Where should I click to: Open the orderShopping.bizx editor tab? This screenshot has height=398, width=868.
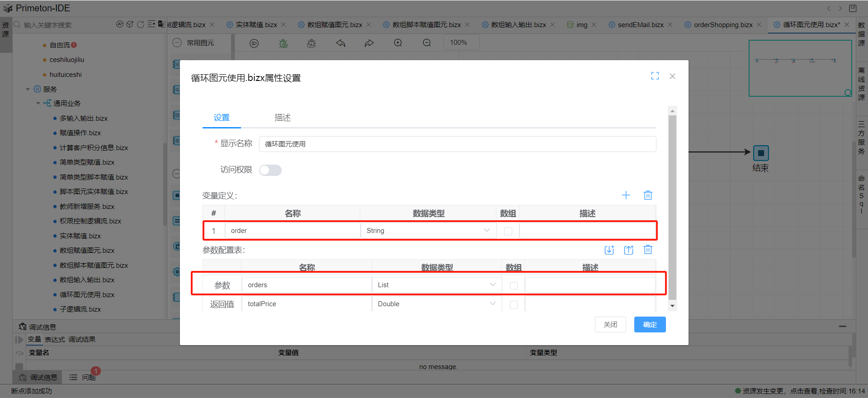coord(722,25)
